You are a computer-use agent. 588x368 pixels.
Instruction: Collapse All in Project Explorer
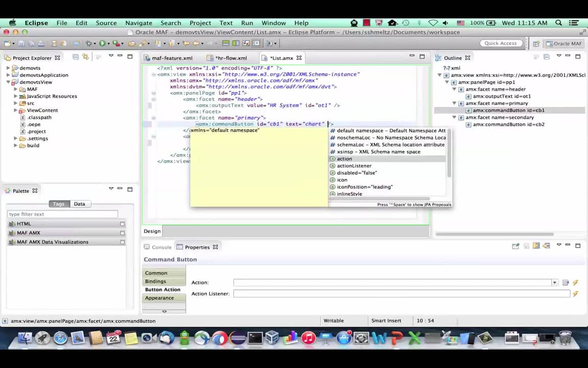tap(76, 57)
